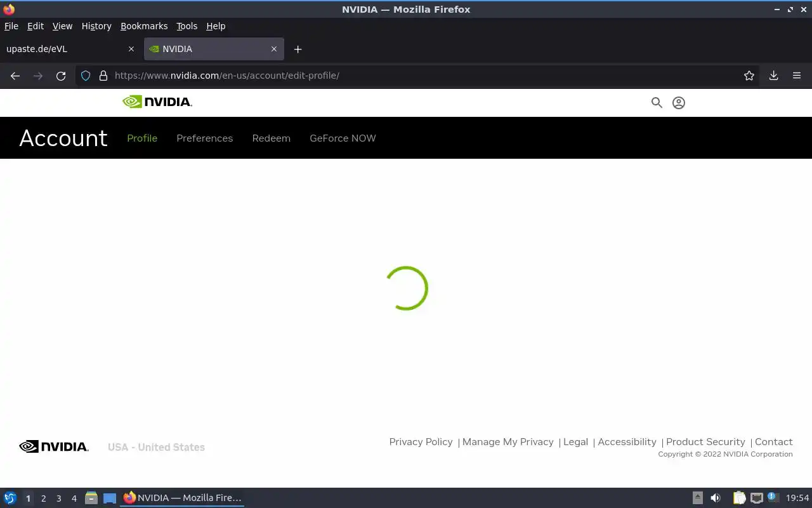The image size is (812, 508).
Task: Open the Edit menu
Action: coord(36,26)
